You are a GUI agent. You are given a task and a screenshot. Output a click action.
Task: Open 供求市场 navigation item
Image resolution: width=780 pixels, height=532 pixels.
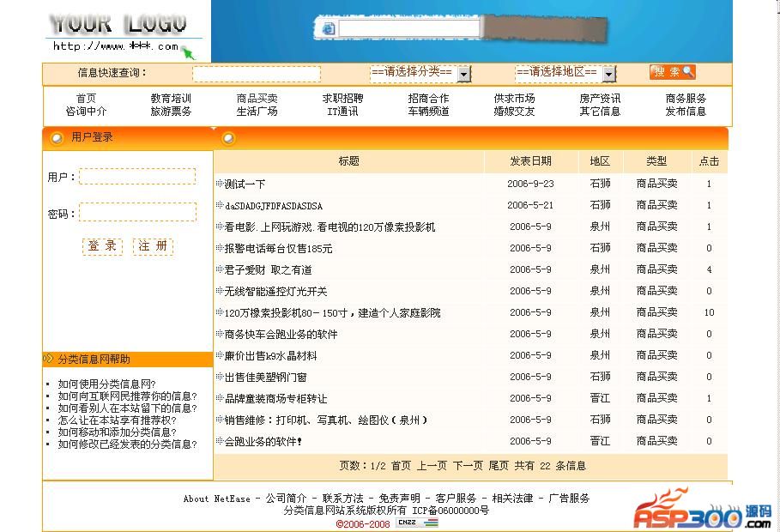pyautogui.click(x=514, y=99)
